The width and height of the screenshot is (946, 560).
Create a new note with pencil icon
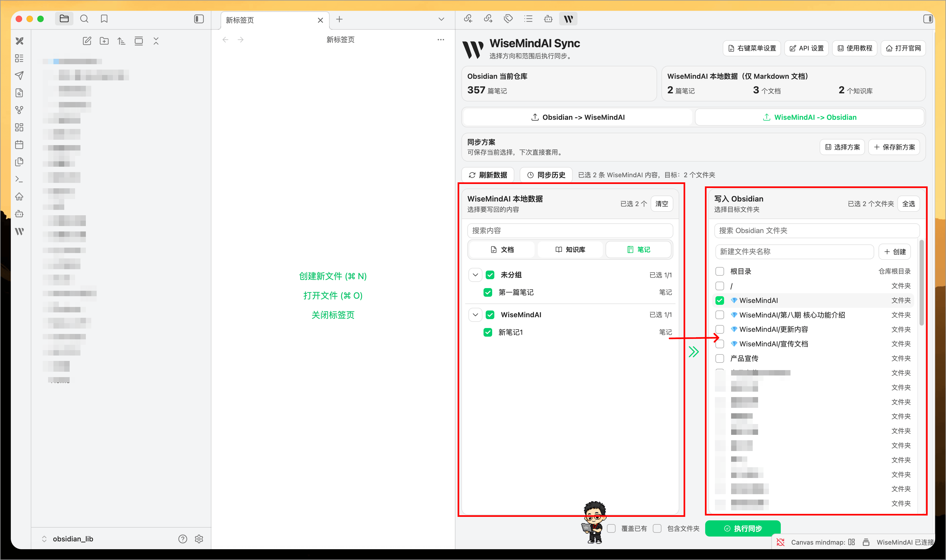click(87, 41)
